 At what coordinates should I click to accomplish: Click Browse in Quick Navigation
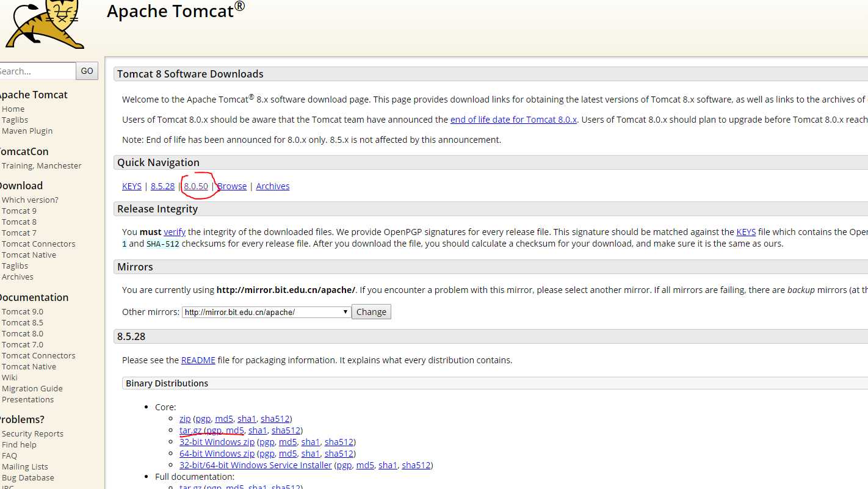pos(232,186)
